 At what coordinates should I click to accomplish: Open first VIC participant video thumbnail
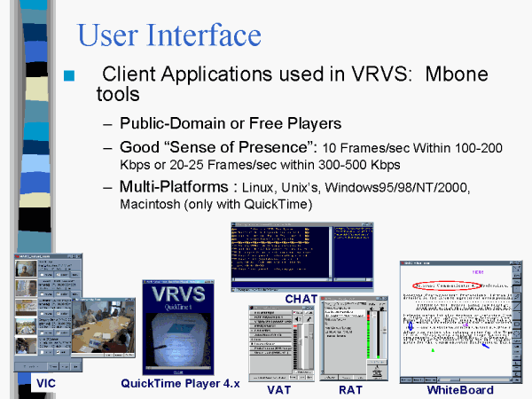[26, 269]
